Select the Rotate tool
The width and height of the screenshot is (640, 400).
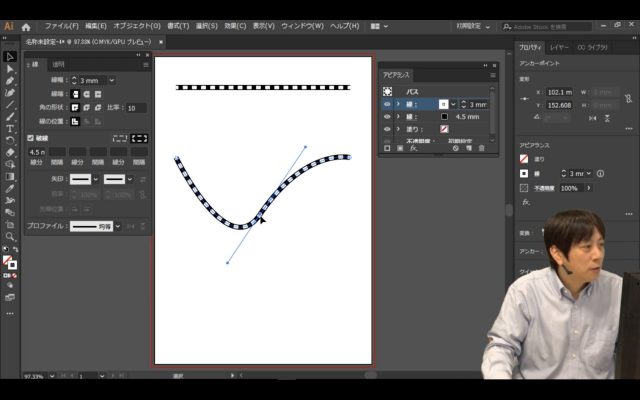click(x=10, y=140)
